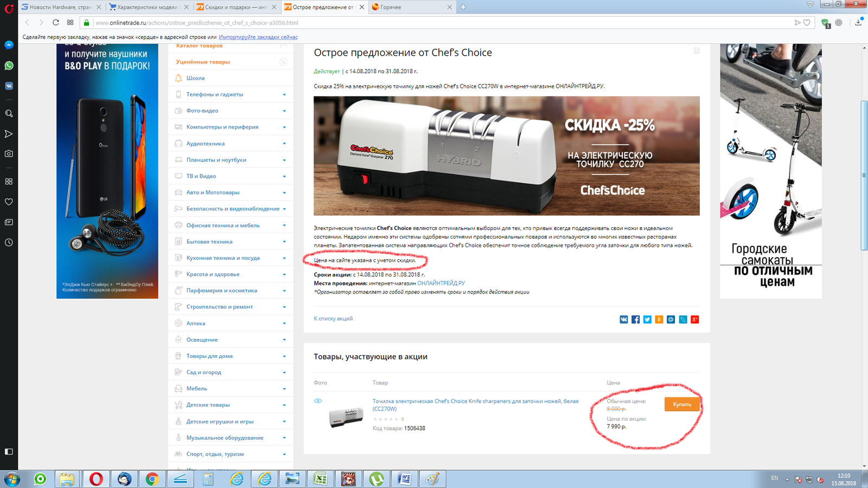Open the Opera main menu
Viewport: 868px width, 488px height.
(x=9, y=8)
